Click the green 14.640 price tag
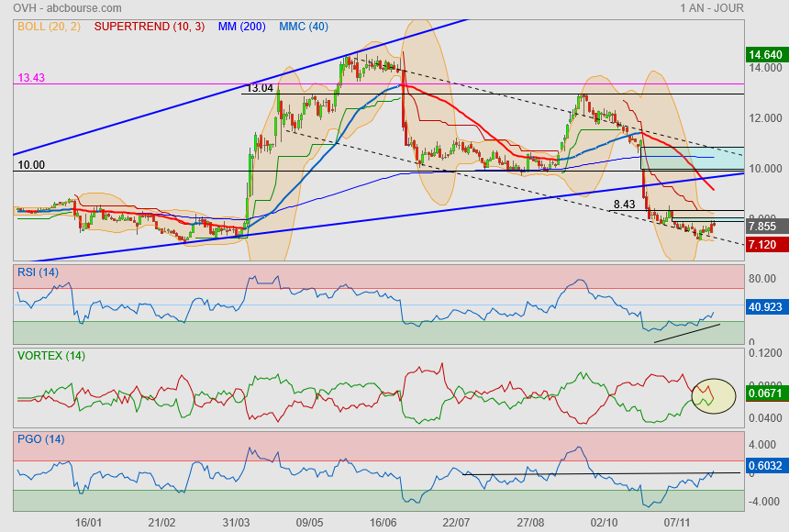Screen dimensions: 789x532 (x=764, y=55)
